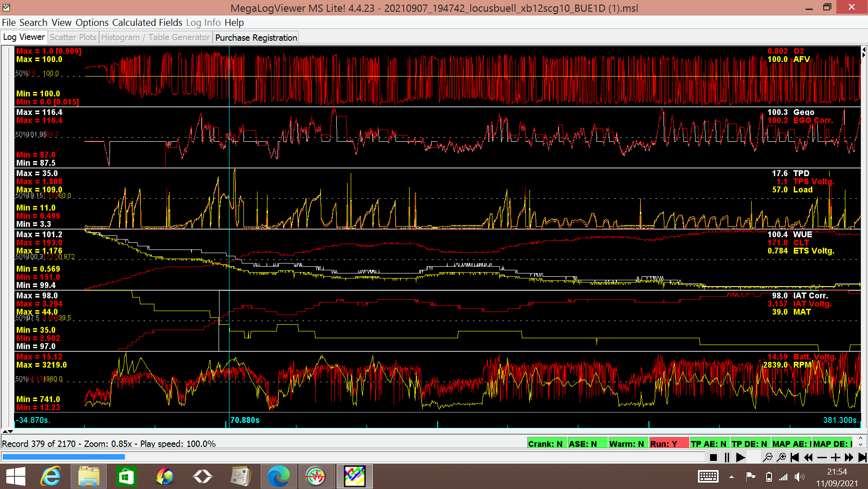Viewport: 868px width, 489px height.
Task: Zoom in the graph with the magnifier plus icon
Action: (781, 457)
